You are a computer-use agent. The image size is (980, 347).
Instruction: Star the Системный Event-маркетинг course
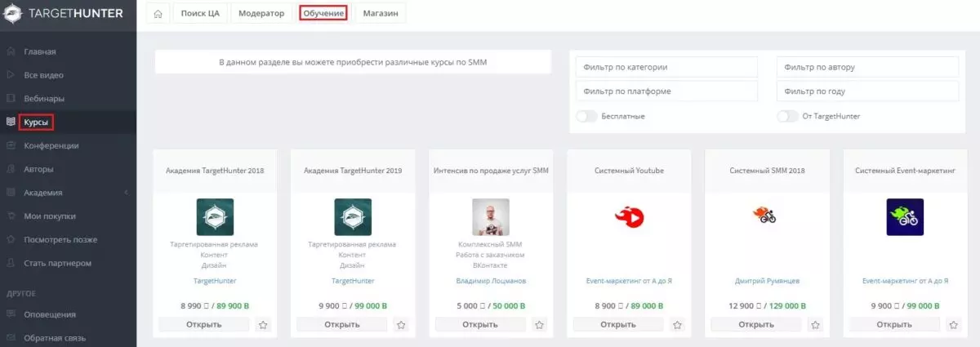point(953,324)
